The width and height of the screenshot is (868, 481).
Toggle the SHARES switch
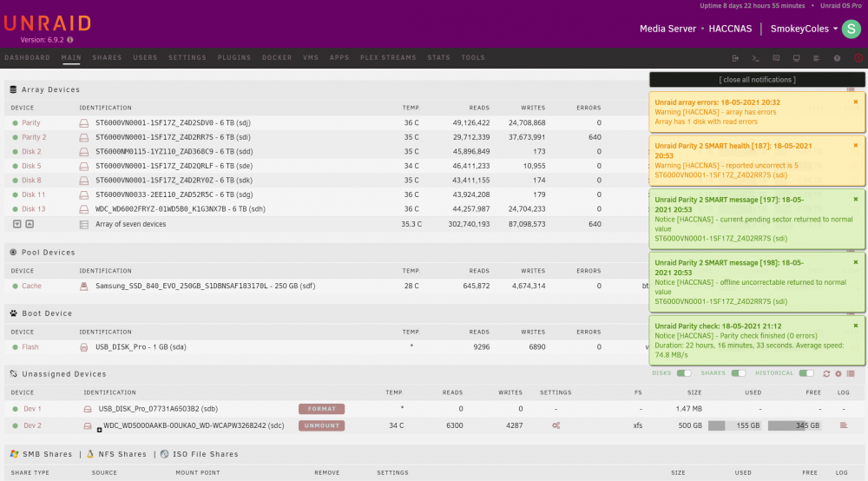click(738, 373)
